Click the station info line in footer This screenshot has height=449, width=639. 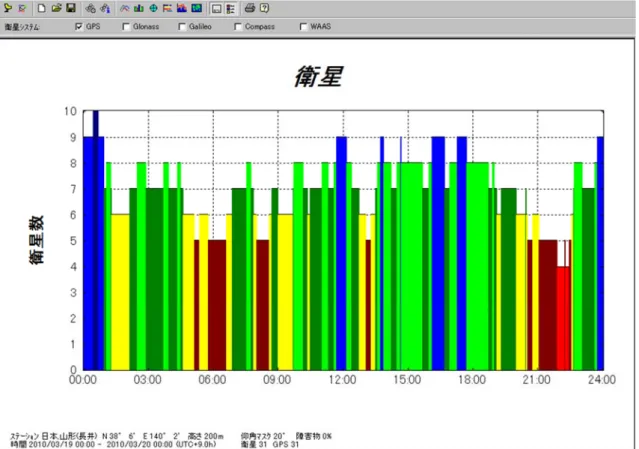117,436
